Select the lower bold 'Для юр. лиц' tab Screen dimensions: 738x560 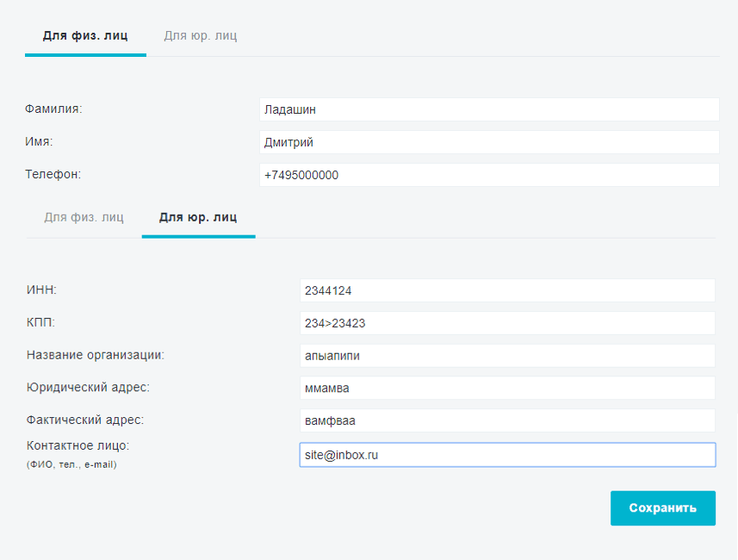click(198, 218)
